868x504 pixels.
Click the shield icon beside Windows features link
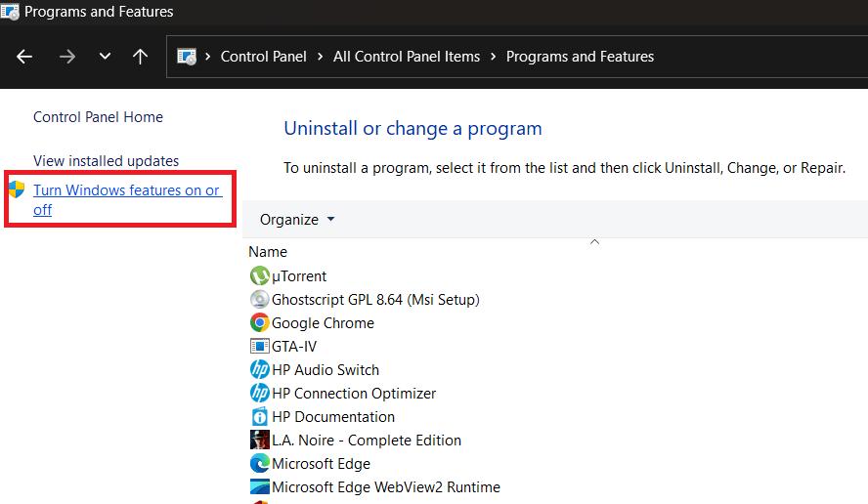tap(17, 189)
